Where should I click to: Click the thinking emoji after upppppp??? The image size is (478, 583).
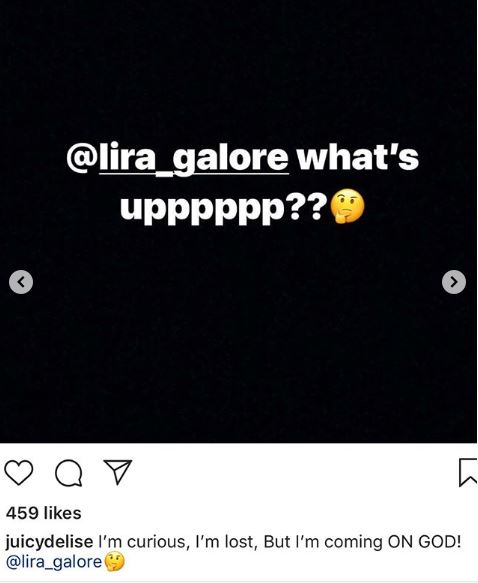coord(347,207)
